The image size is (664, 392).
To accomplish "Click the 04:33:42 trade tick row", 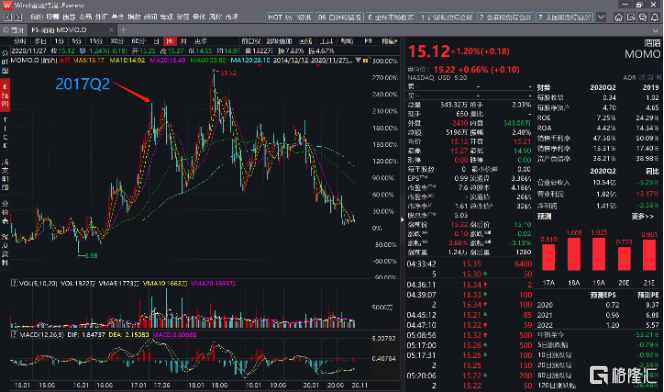I will 470,264.
